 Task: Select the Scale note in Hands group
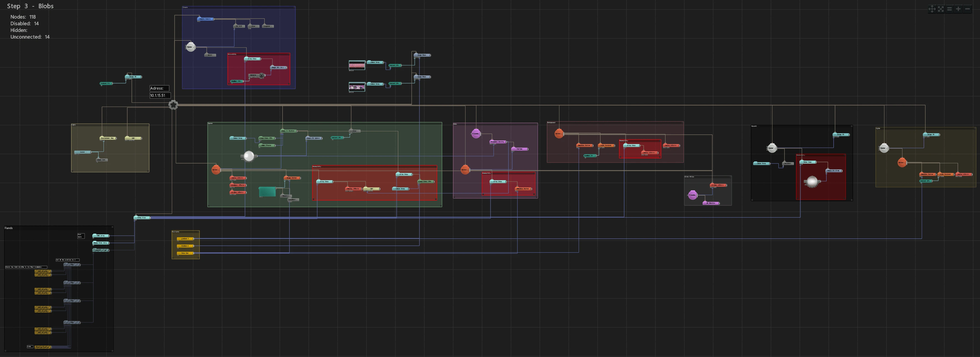pos(30,347)
